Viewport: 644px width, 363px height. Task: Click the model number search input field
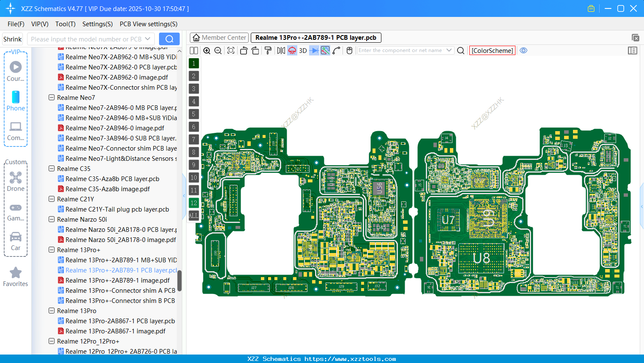86,39
